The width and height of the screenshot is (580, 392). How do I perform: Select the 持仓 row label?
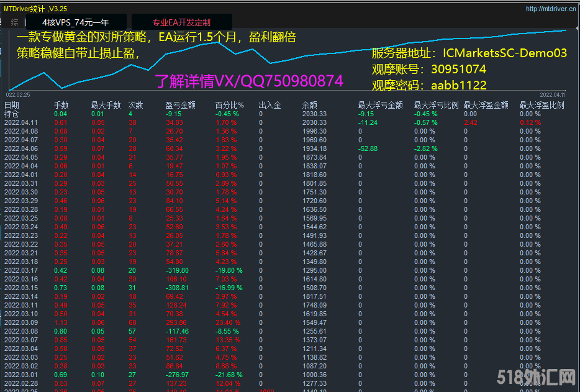[x=11, y=114]
